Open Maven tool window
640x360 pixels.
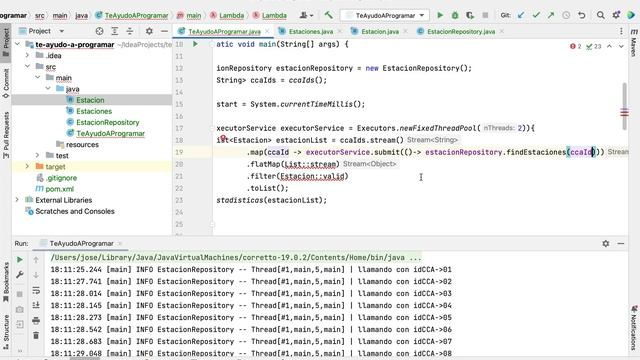[x=634, y=42]
